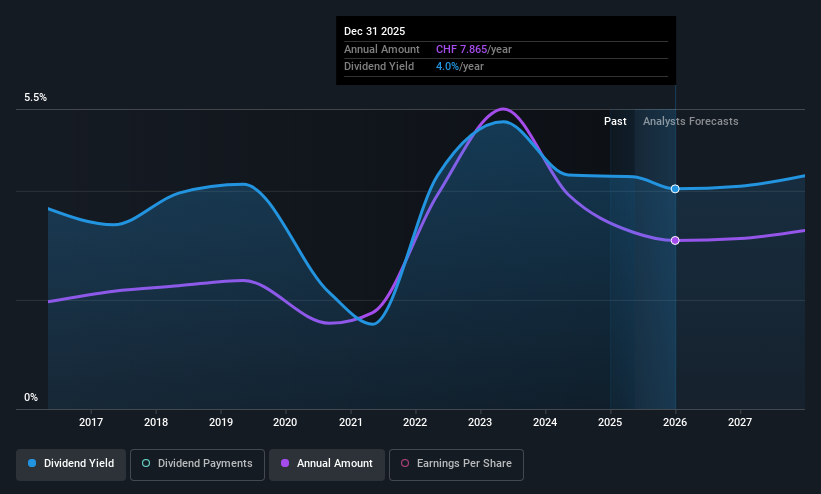Click the 2020 x-axis label
The image size is (821, 494).
[x=285, y=422]
